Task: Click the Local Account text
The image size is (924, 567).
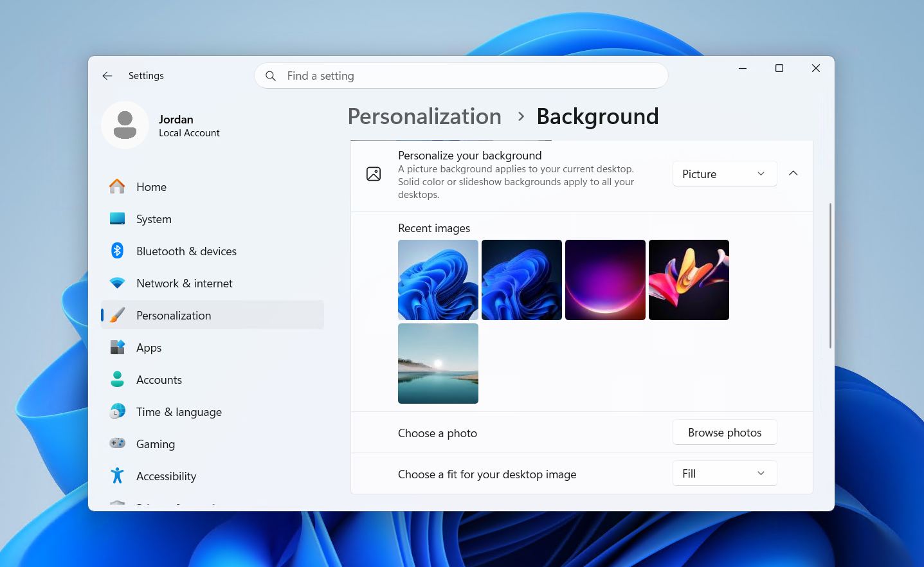Action: point(189,133)
